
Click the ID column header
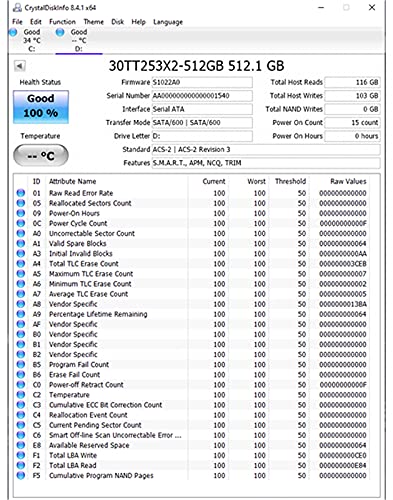click(36, 181)
